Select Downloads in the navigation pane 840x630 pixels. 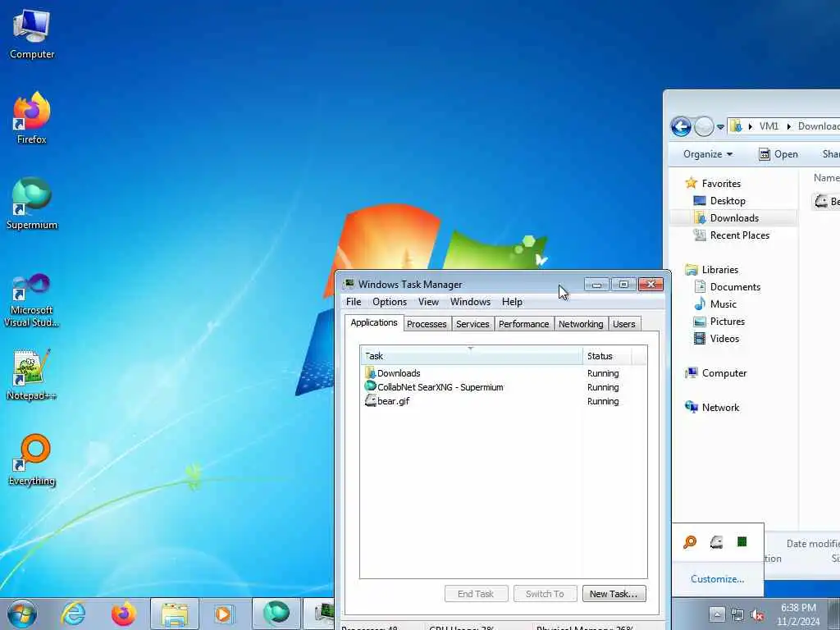tap(734, 218)
